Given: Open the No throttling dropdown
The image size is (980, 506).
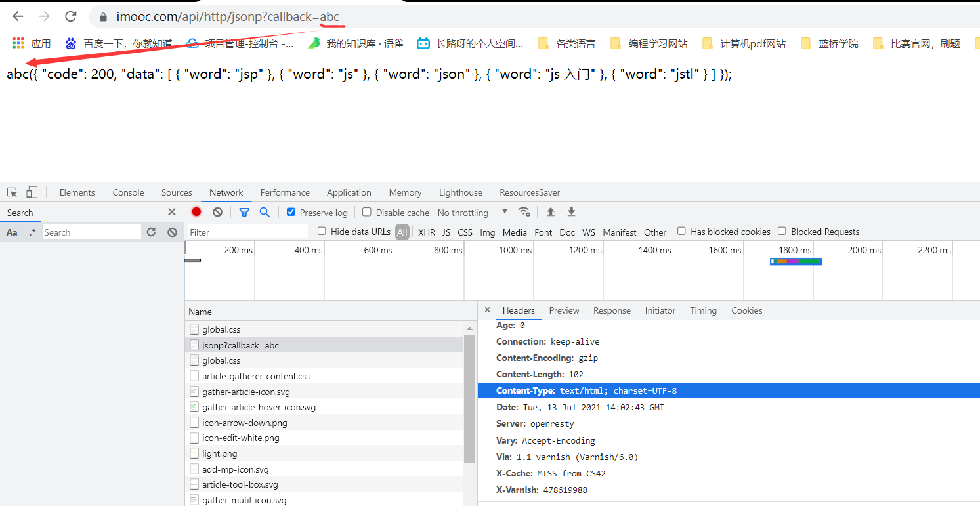Looking at the screenshot, I should pyautogui.click(x=473, y=213).
